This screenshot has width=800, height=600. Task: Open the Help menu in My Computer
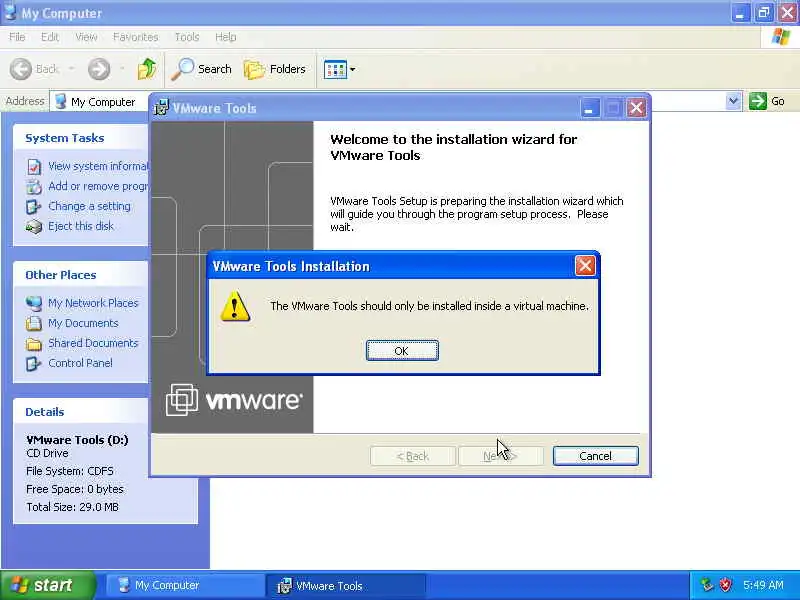coord(226,37)
